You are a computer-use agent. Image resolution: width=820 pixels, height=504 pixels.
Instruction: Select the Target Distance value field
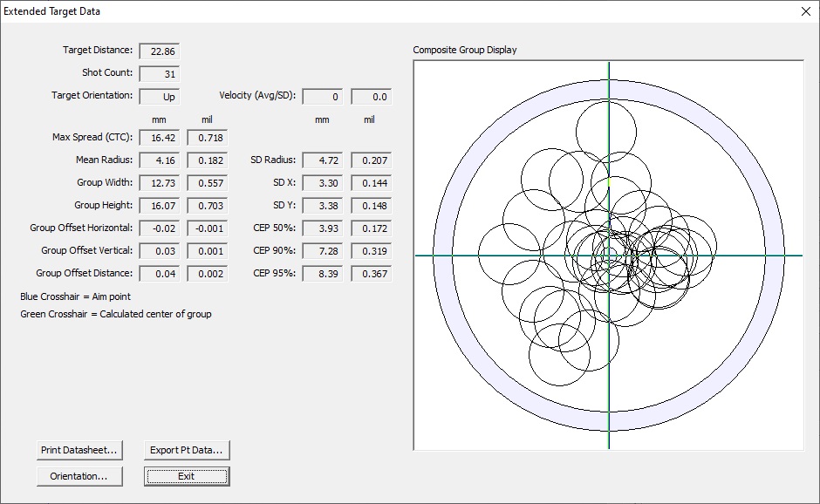(x=160, y=51)
